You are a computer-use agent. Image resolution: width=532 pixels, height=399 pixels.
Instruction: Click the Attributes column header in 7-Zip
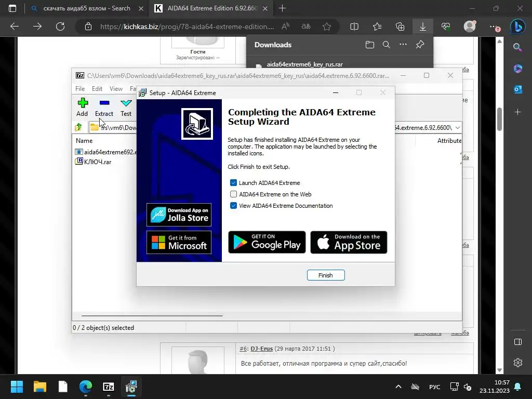(449, 140)
